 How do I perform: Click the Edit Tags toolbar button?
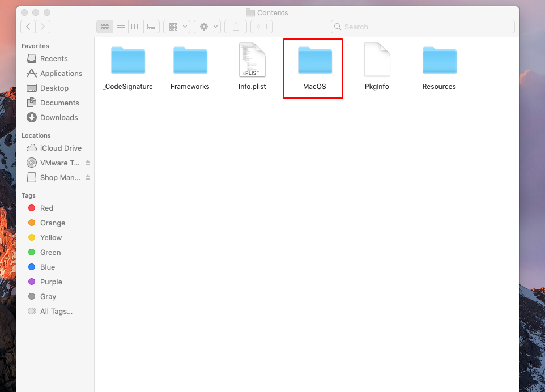262,27
